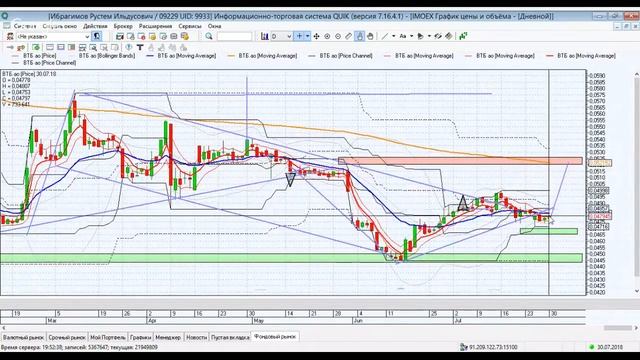640x360 pixels.
Task: Select the hand pan tool
Action: (370, 36)
